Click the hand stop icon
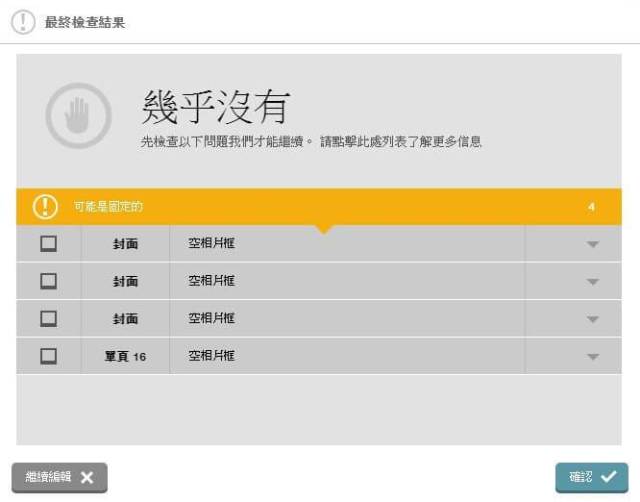The image size is (640, 502). [x=78, y=116]
